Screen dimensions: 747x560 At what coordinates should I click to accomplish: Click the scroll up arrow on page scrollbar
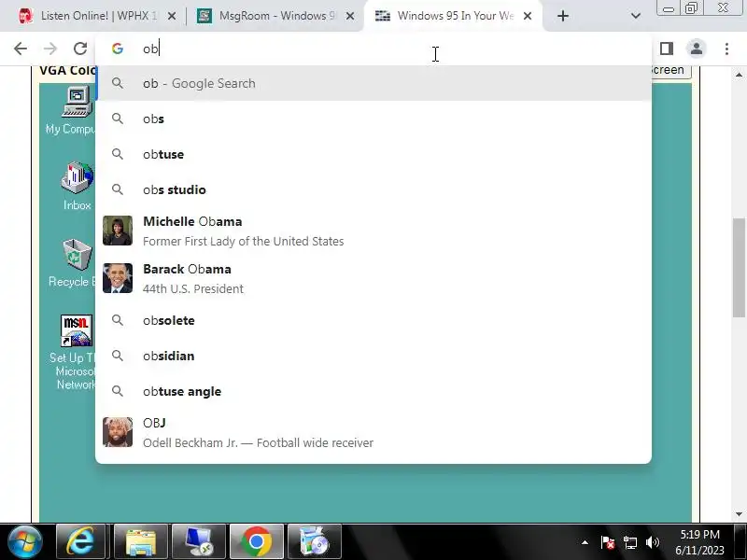click(x=739, y=75)
